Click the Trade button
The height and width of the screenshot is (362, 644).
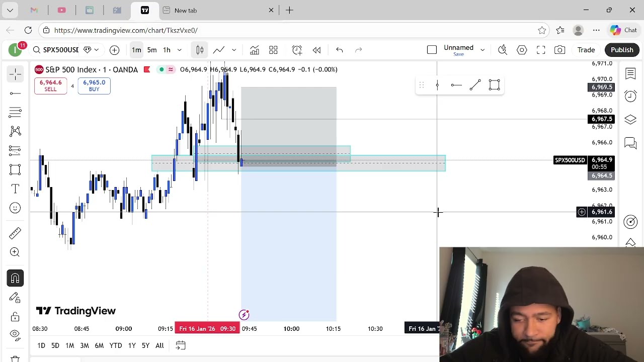586,50
